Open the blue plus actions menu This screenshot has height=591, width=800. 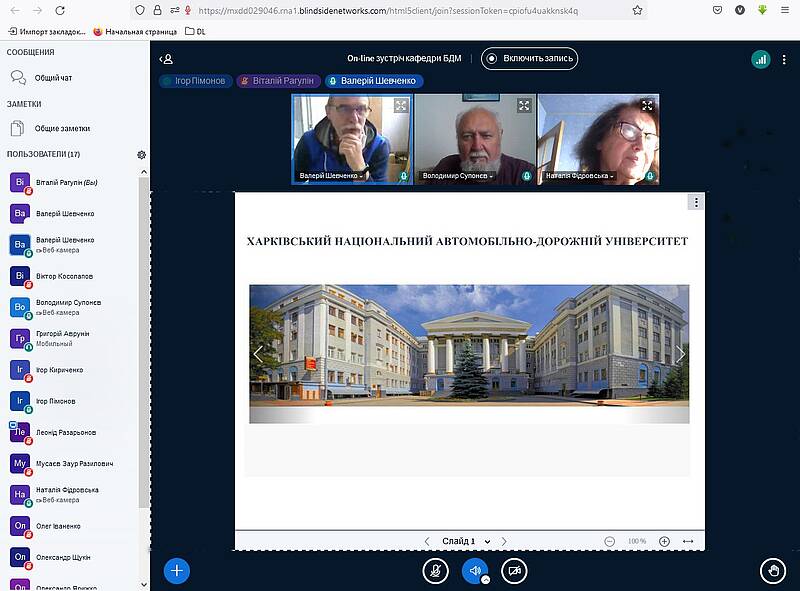click(x=177, y=571)
